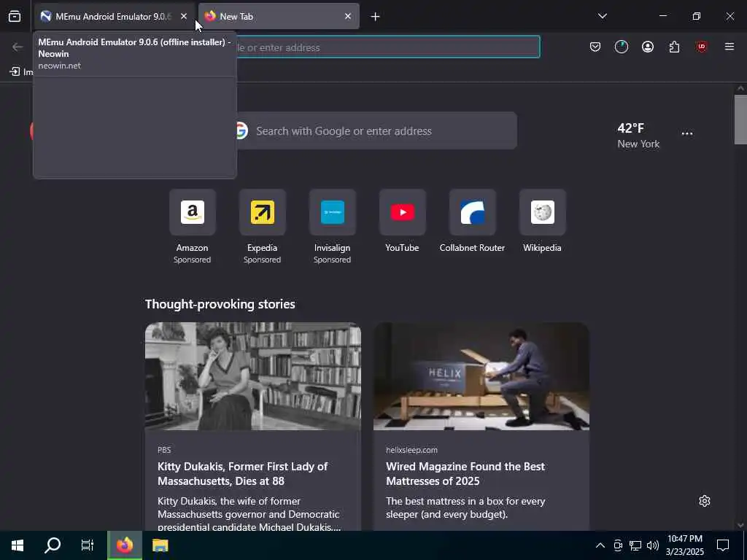The width and height of the screenshot is (747, 560).
Task: Open the Kitty Dukakis story thumbnail
Action: [253, 376]
